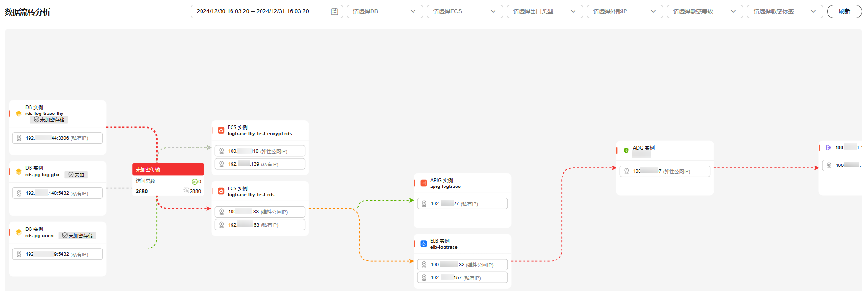Open the 请选择敏感等级 dropdown
Viewport: 868px width, 291px height.
pyautogui.click(x=705, y=11)
